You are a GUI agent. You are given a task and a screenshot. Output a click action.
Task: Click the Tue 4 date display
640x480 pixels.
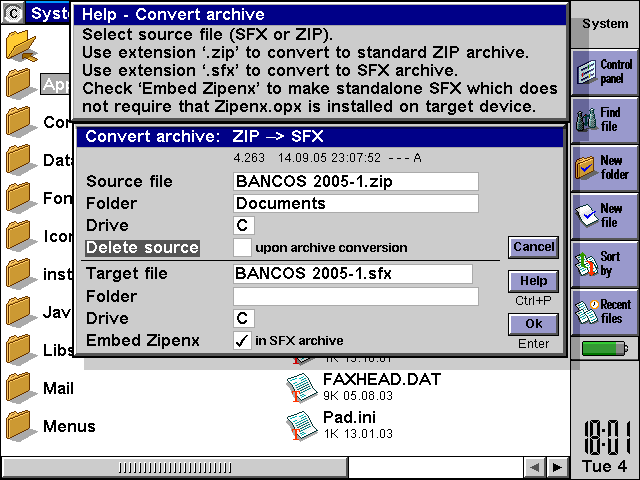[x=604, y=466]
